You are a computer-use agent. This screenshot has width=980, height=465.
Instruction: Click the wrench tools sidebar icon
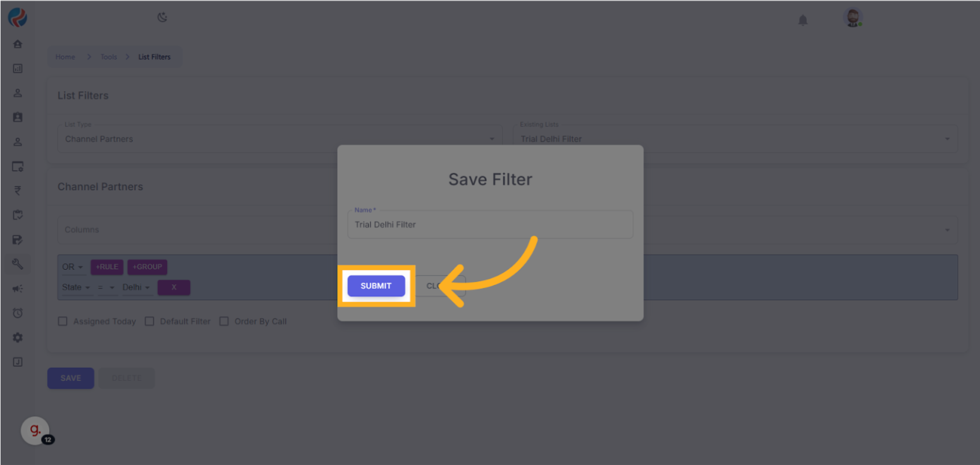point(18,264)
